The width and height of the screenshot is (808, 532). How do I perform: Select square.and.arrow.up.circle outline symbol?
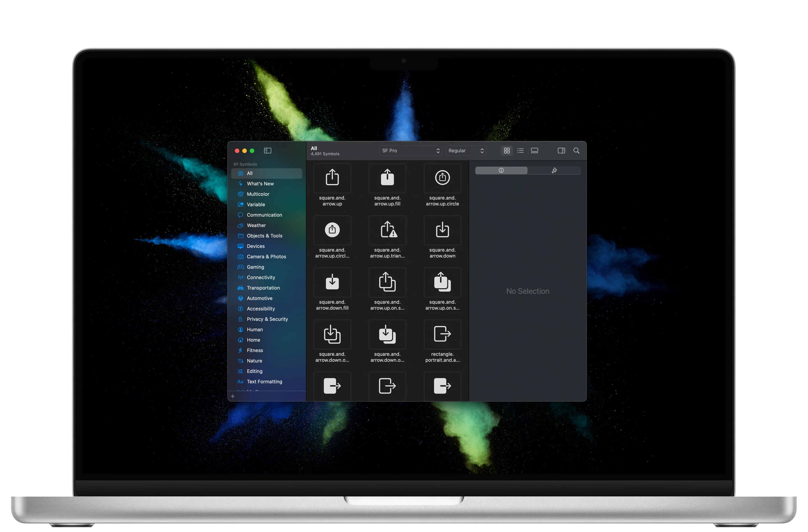click(442, 178)
